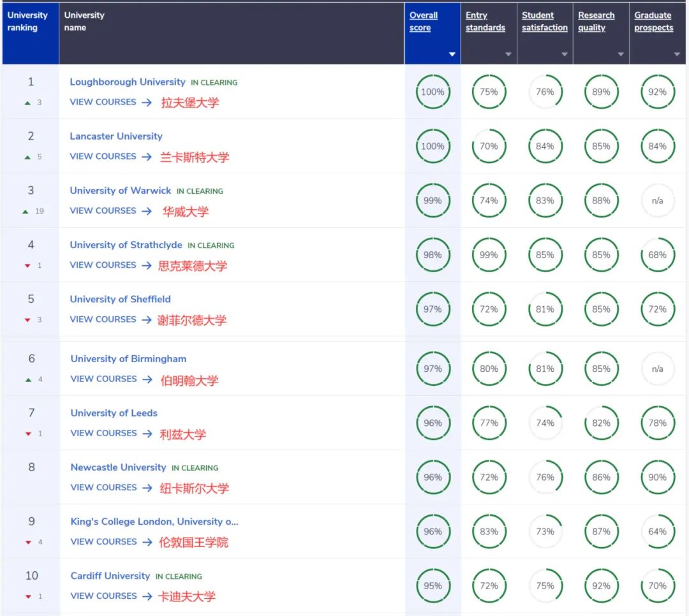Click Loughborough's green up rank-change arrow
Image resolution: width=689 pixels, height=616 pixels.
point(27,103)
